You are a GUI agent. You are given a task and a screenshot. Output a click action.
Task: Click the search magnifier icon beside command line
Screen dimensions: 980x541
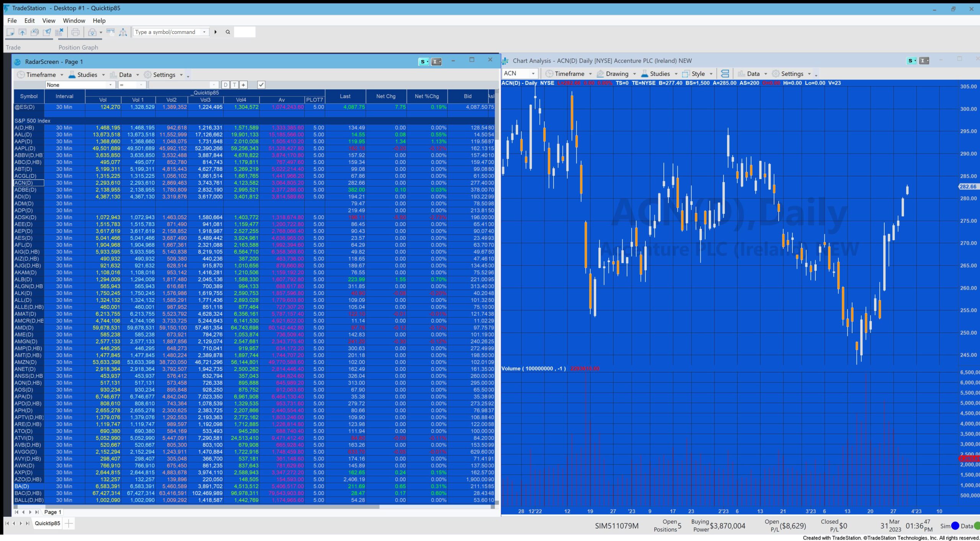tap(228, 32)
